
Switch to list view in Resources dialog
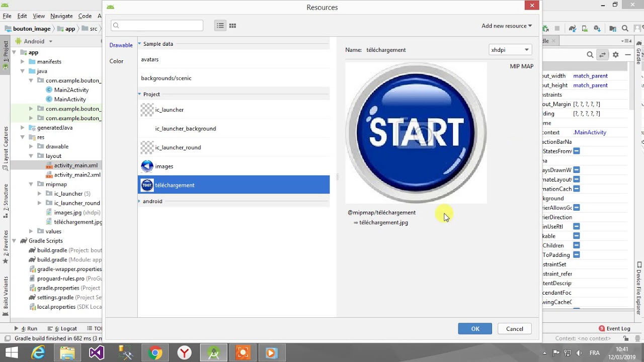click(x=220, y=26)
